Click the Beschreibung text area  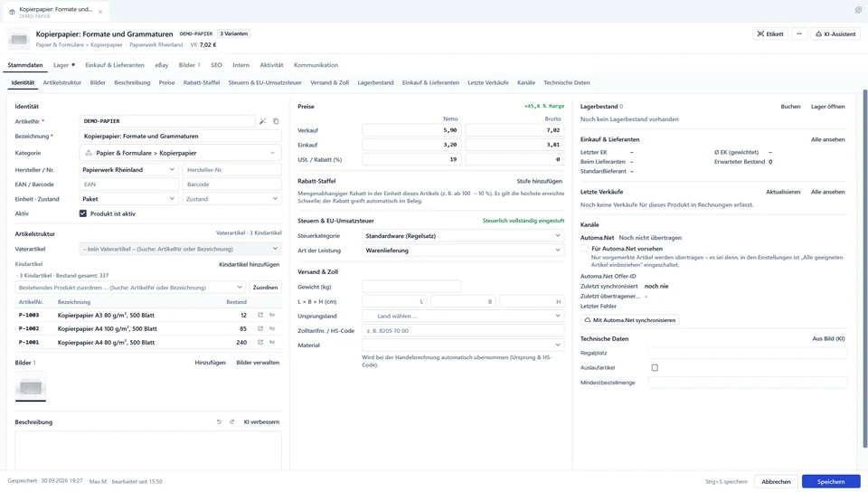147,451
